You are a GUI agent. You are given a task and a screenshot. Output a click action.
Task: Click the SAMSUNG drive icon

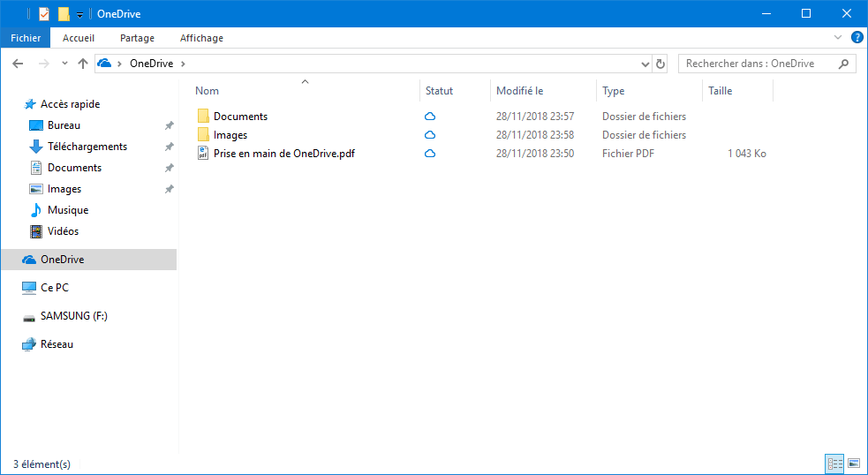click(x=29, y=318)
